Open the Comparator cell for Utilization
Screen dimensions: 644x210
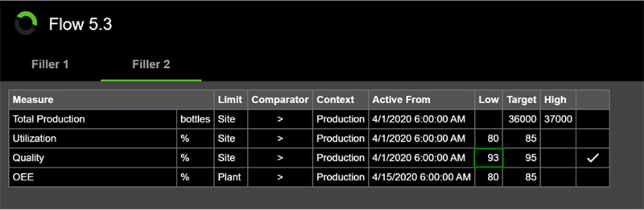[x=280, y=138]
